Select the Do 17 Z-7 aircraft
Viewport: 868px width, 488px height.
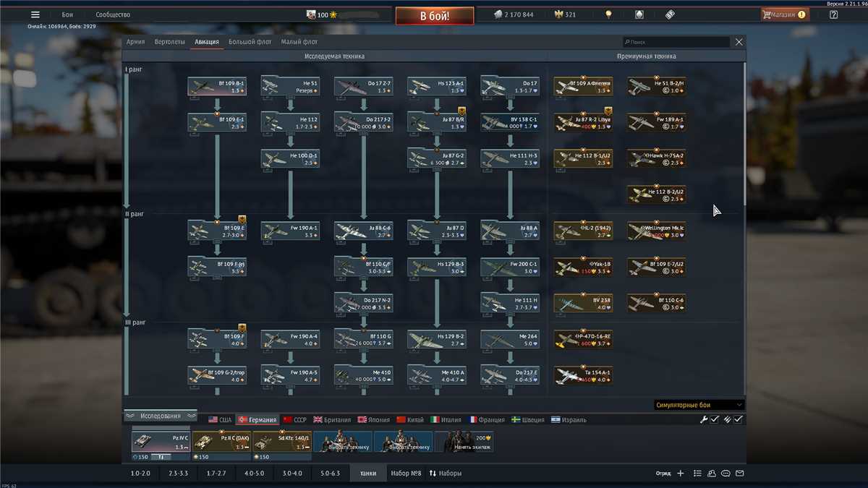coord(363,87)
